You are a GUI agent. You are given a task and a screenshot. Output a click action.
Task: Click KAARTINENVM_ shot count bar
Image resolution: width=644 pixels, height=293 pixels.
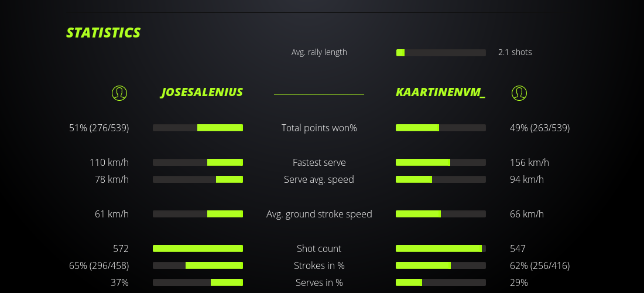tap(441, 248)
